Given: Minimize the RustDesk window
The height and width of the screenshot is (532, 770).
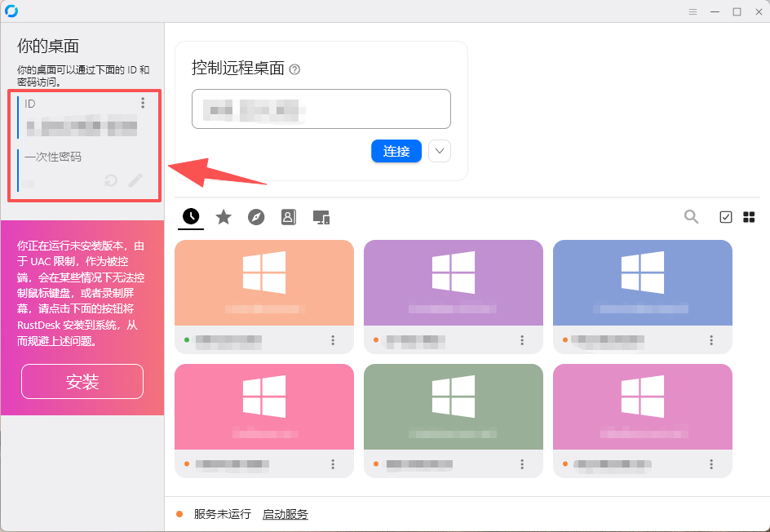Looking at the screenshot, I should click(715, 11).
